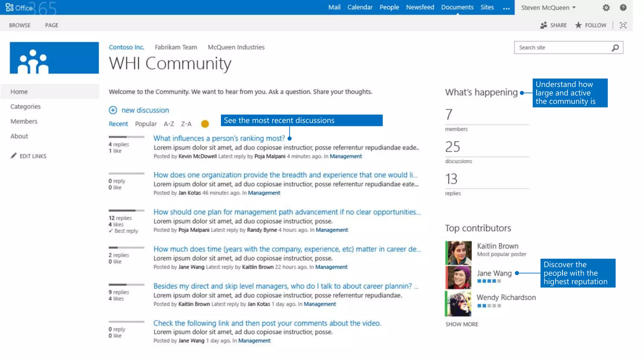Open 'Check the following link' discussion
The height and width of the screenshot is (362, 644).
(267, 323)
